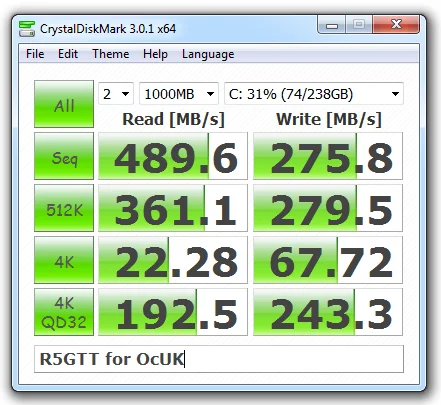Select the 4K QD32 read result 192.5
Image resolution: width=441 pixels, height=405 pixels.
click(173, 312)
